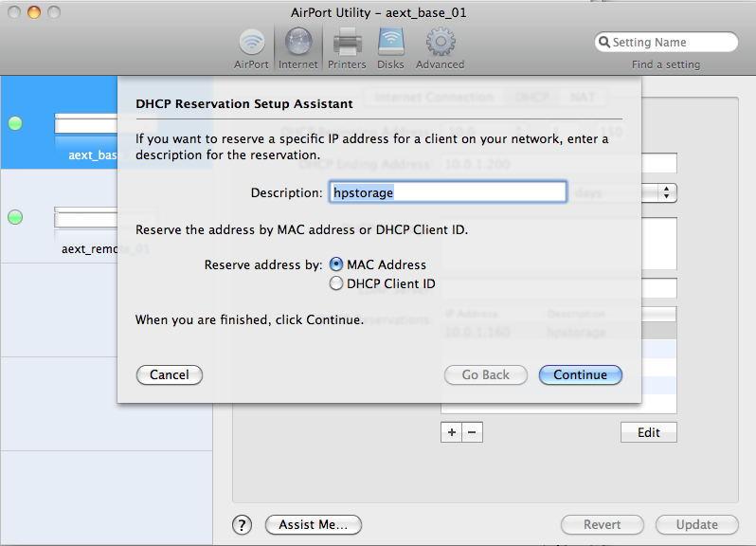Viewport: 756px width, 546px height.
Task: Click the Setting Name search field
Action: click(666, 42)
